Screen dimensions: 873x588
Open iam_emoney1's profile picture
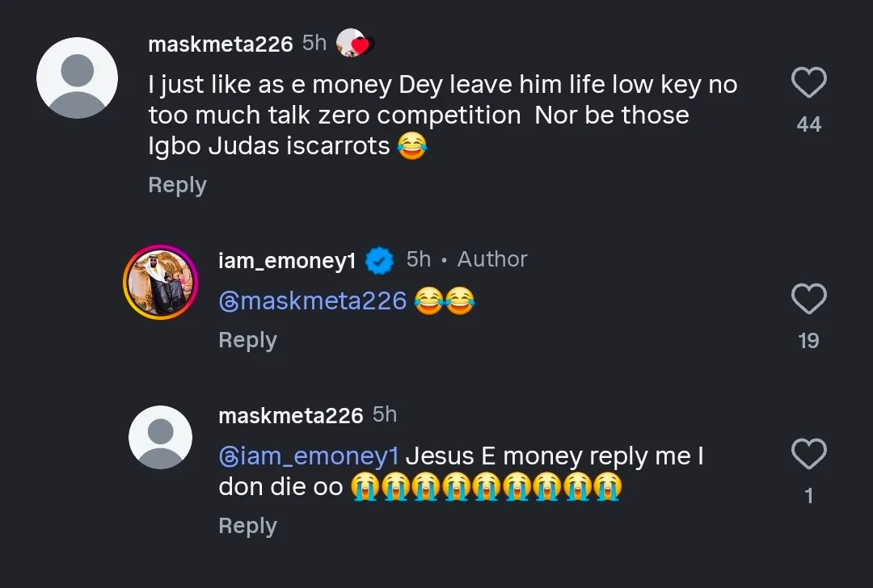(160, 283)
